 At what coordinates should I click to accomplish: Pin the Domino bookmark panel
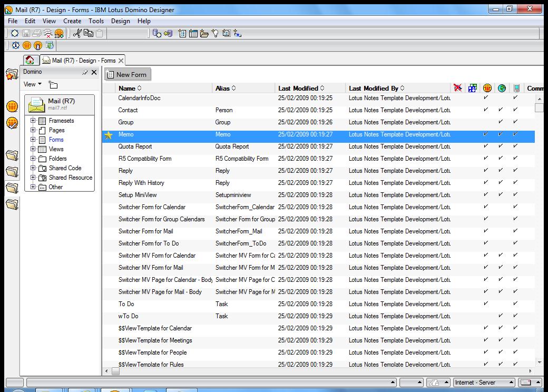click(85, 72)
